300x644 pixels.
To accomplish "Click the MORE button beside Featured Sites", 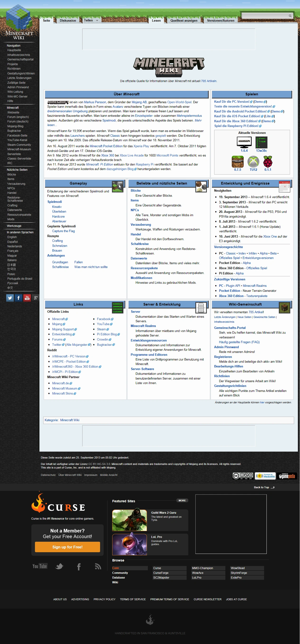I will [182, 501].
